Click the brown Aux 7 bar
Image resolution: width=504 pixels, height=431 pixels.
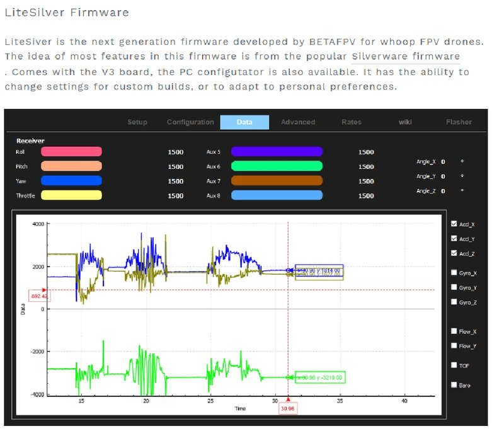point(277,181)
